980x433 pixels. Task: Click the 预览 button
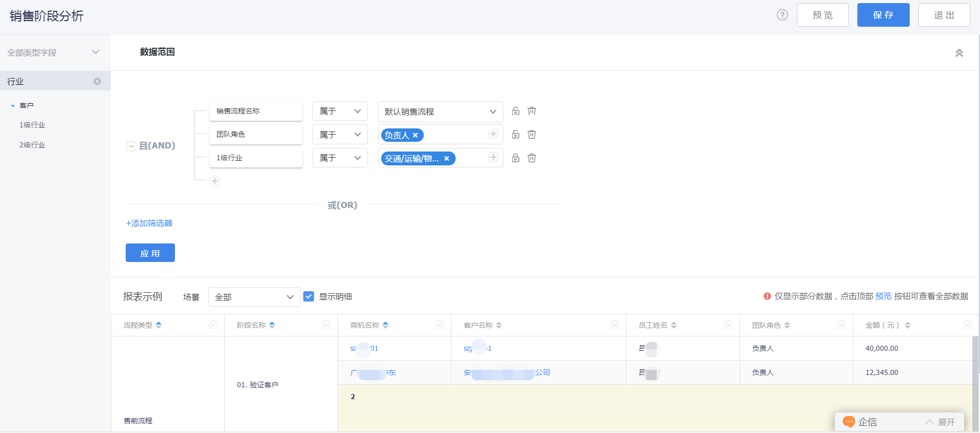click(x=822, y=15)
